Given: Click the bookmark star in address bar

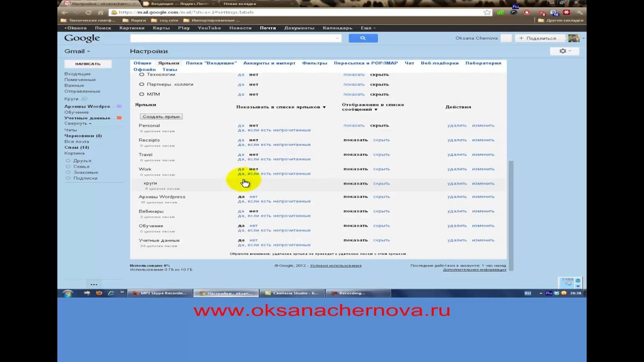Looking at the screenshot, I should (487, 12).
